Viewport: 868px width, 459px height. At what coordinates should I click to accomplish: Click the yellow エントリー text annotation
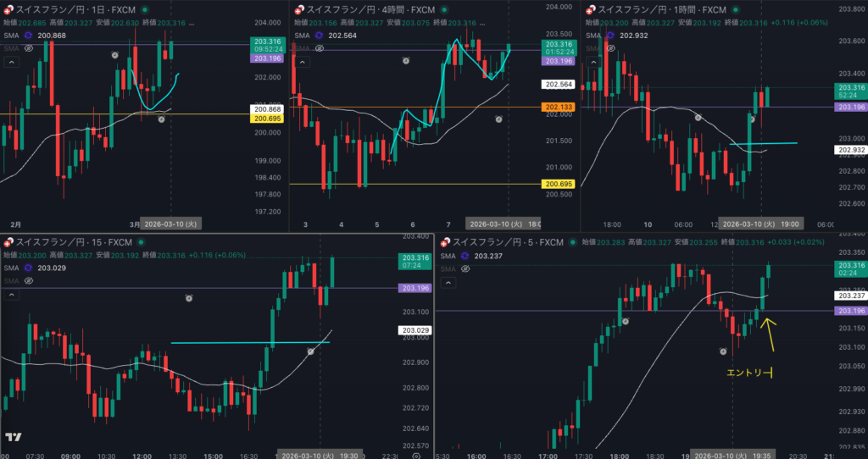click(750, 372)
